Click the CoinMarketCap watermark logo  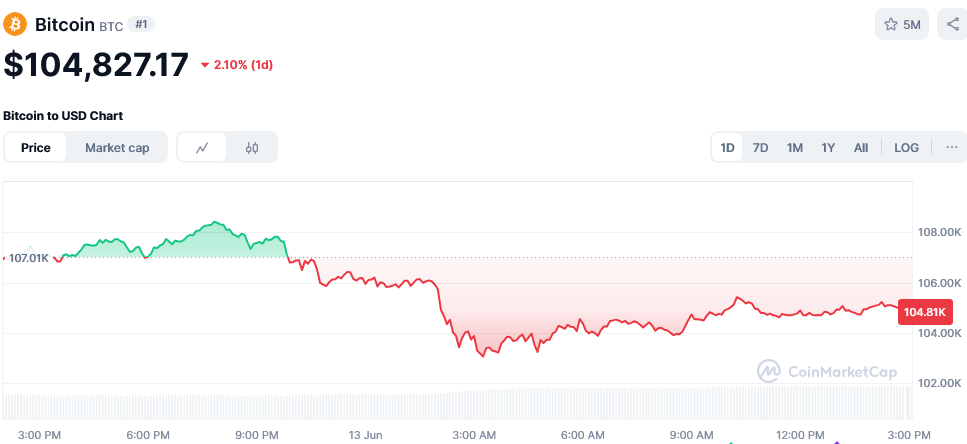coord(827,371)
